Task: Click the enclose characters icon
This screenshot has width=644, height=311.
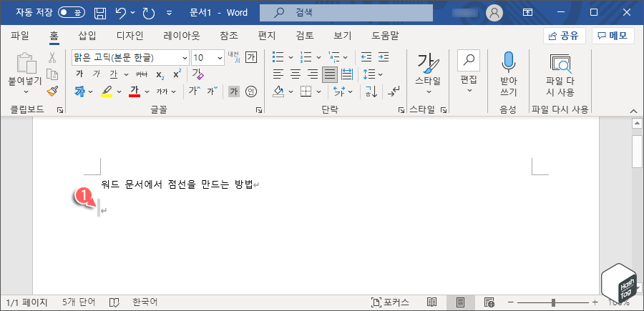Action: 251,92
